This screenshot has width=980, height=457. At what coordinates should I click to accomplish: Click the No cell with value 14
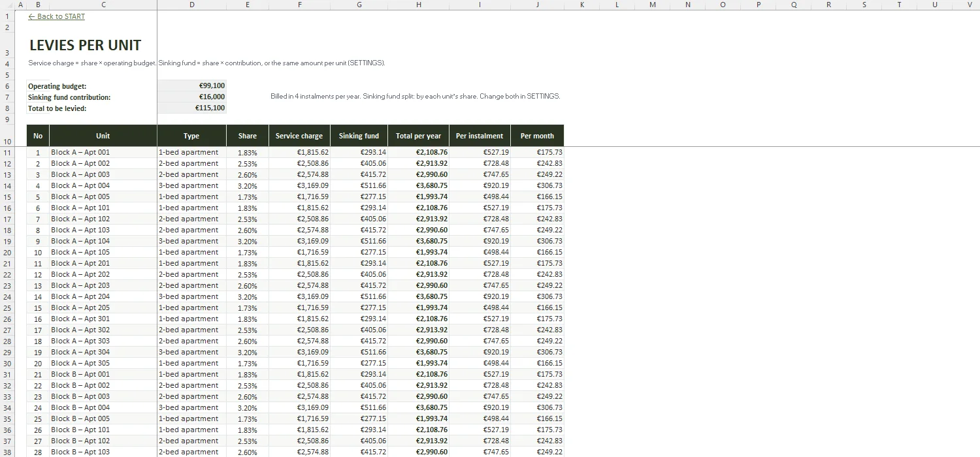click(x=38, y=296)
